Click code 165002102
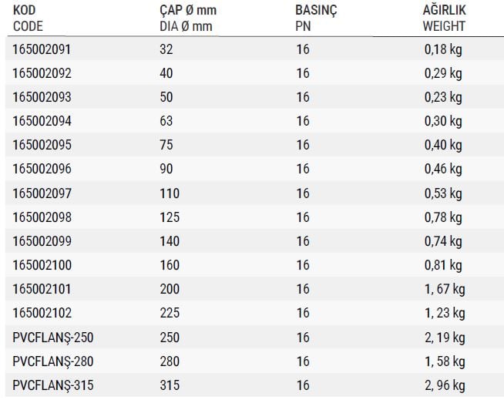Image resolution: width=504 pixels, height=420 pixels. point(42,313)
